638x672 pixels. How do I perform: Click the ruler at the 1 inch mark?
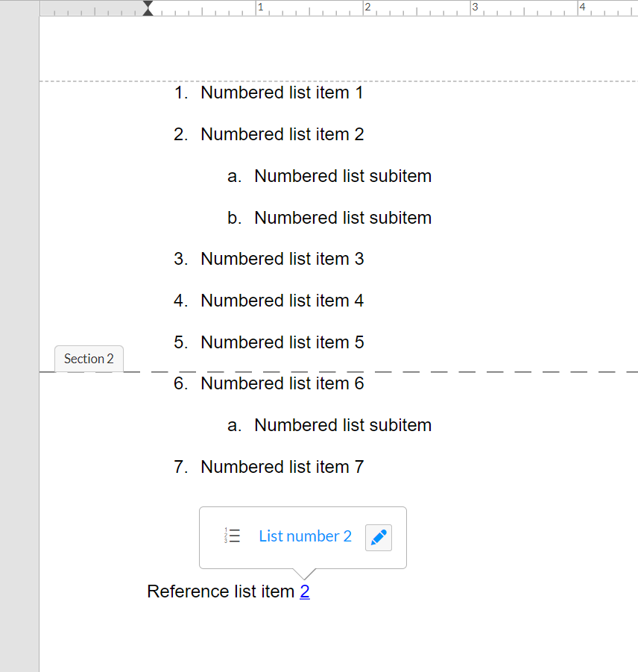(256, 7)
